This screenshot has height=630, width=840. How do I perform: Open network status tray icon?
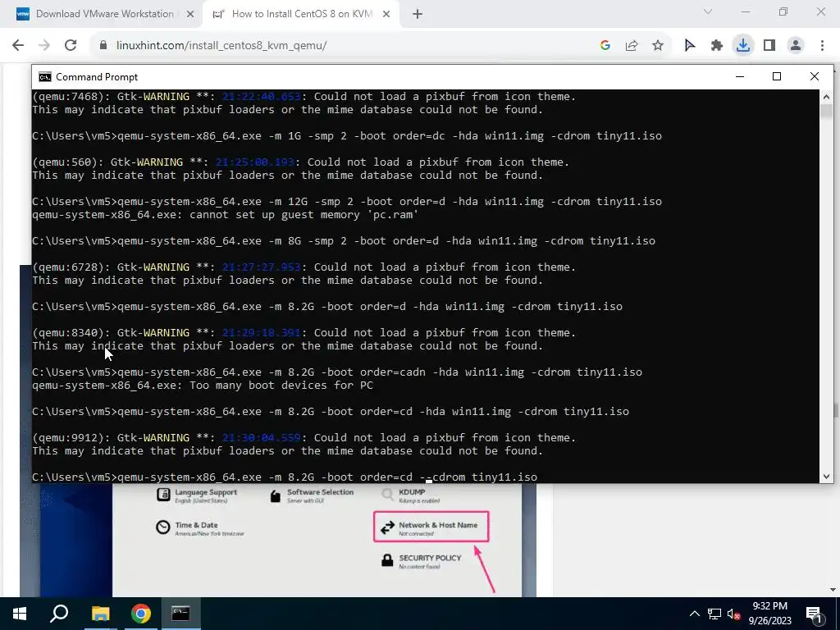[714, 614]
